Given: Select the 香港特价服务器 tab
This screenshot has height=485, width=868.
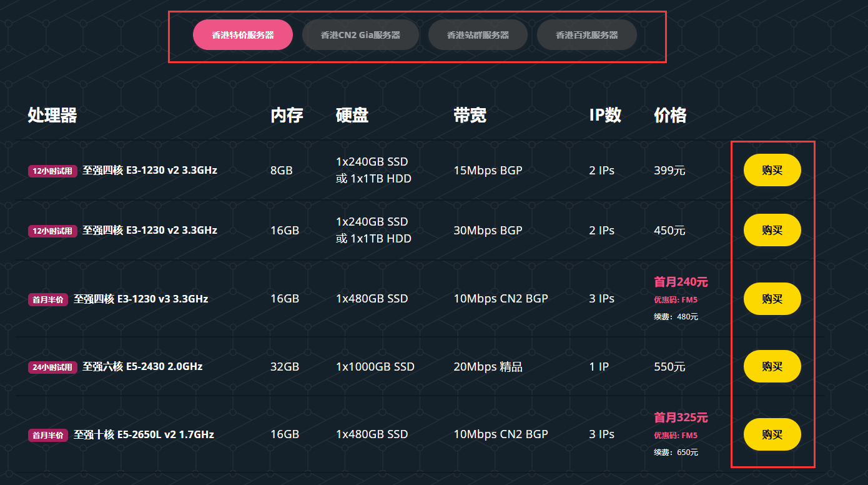Looking at the screenshot, I should [x=243, y=35].
